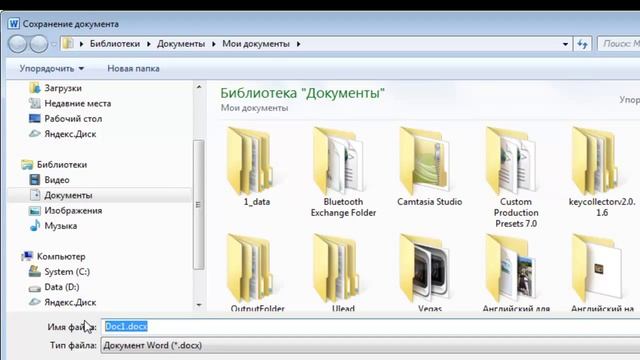Open the System (C:) drive
Image resolution: width=640 pixels, height=360 pixels.
click(59, 271)
